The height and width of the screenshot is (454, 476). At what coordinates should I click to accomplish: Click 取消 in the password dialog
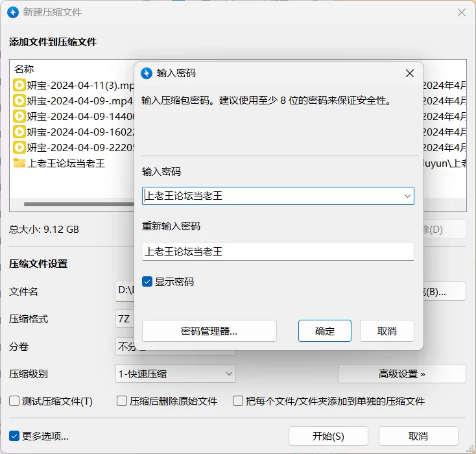[387, 331]
